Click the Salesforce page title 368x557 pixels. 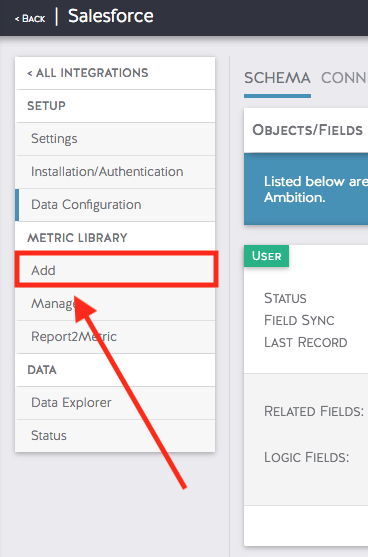point(111,16)
